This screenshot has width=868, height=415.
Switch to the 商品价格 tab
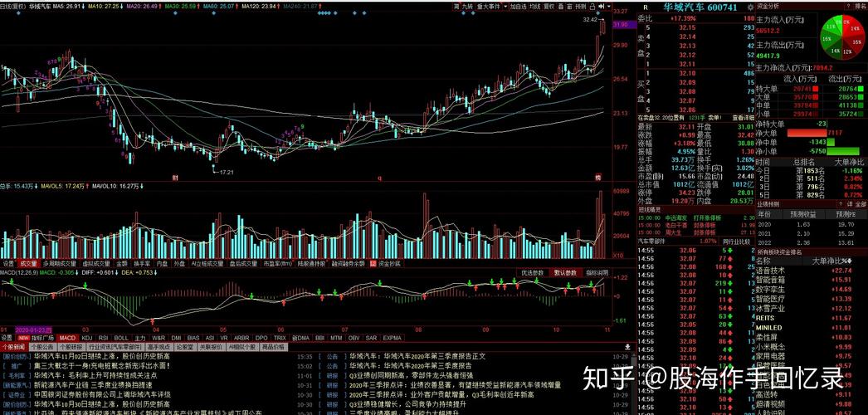point(274,347)
